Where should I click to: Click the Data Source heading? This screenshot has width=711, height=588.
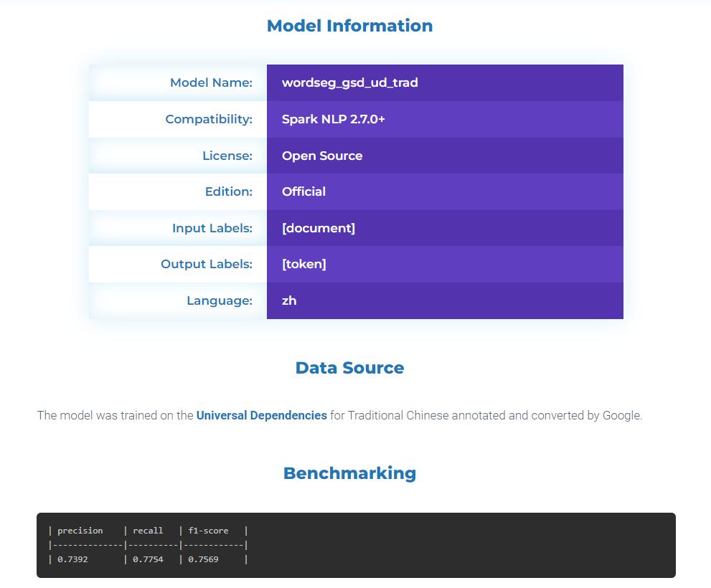click(349, 367)
